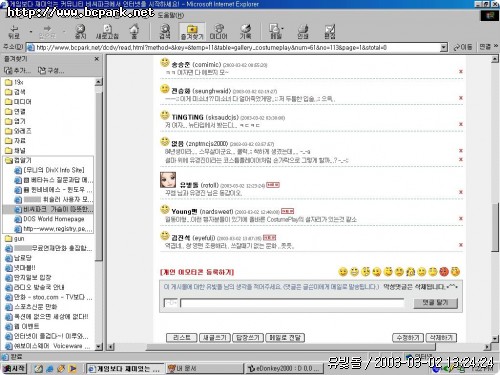Go to the Home (홈) page icon
Viewport: 500px width, 375px height.
point(134,32)
